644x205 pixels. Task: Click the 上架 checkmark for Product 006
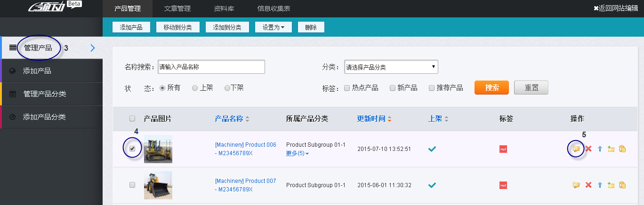(x=432, y=149)
